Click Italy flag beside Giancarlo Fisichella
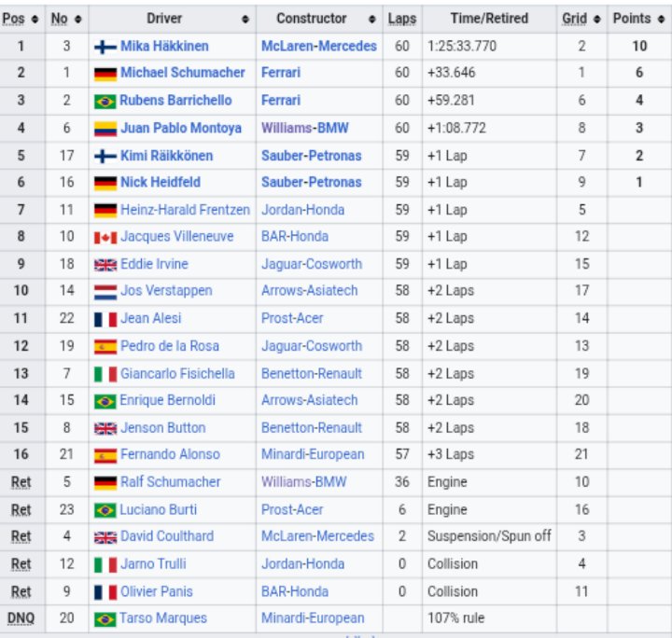 (x=105, y=374)
